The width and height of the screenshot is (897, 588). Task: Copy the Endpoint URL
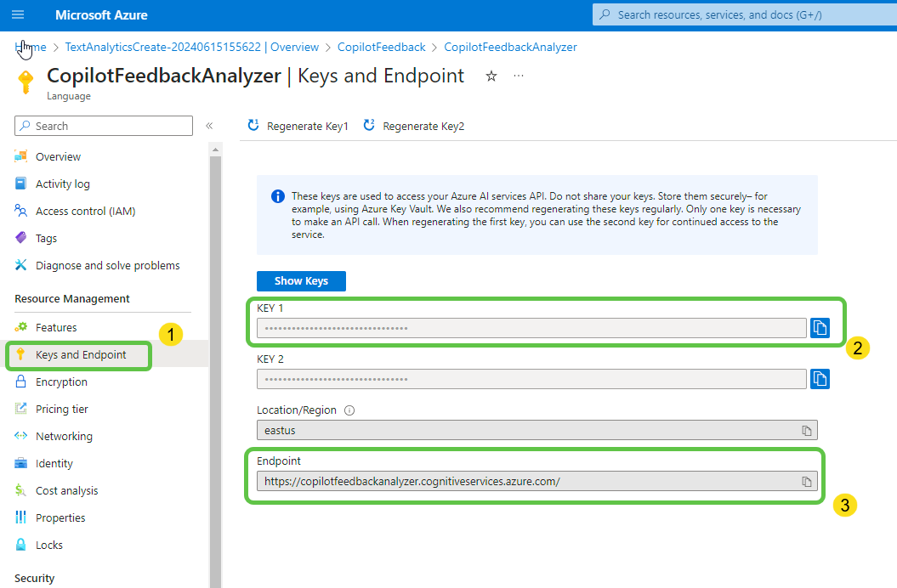click(x=807, y=482)
